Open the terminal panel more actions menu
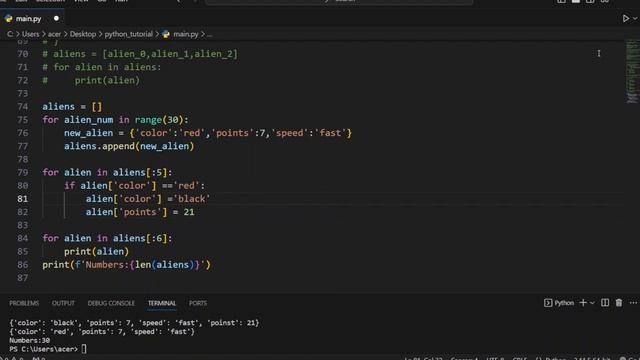This screenshot has width=640, height=360. click(x=633, y=303)
